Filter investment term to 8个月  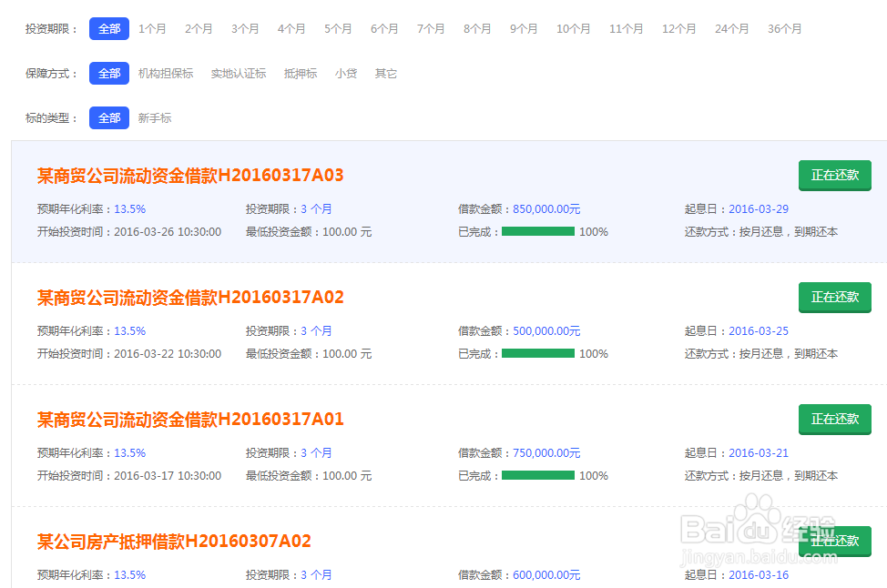477,29
